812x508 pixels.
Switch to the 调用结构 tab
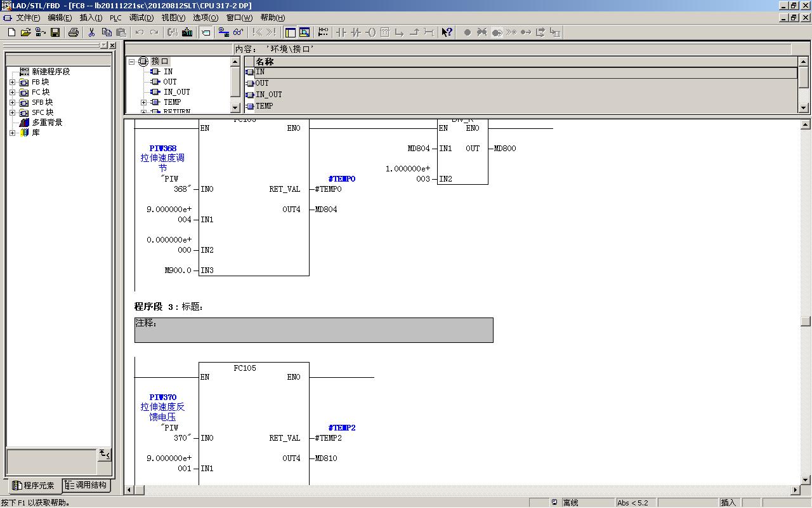tap(86, 485)
